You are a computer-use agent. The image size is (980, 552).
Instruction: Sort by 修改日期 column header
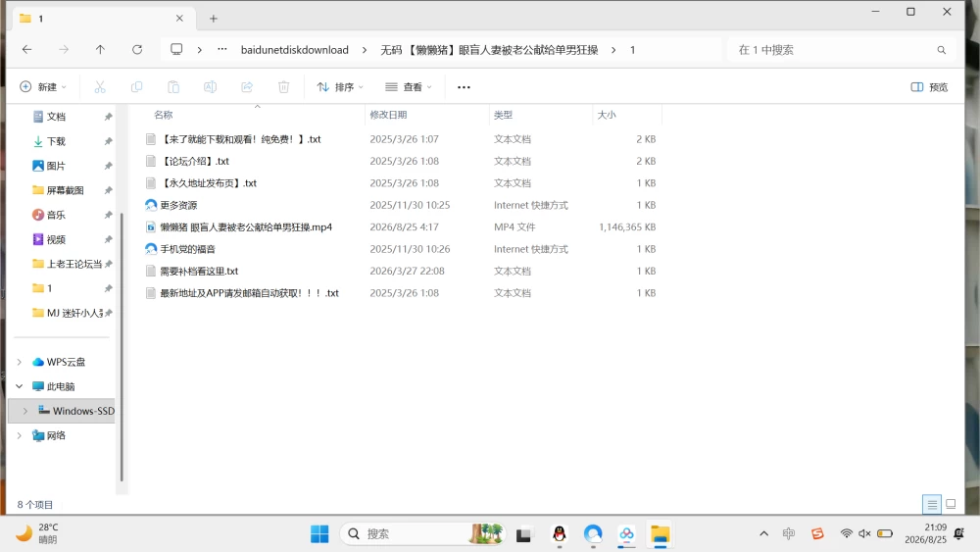point(388,115)
